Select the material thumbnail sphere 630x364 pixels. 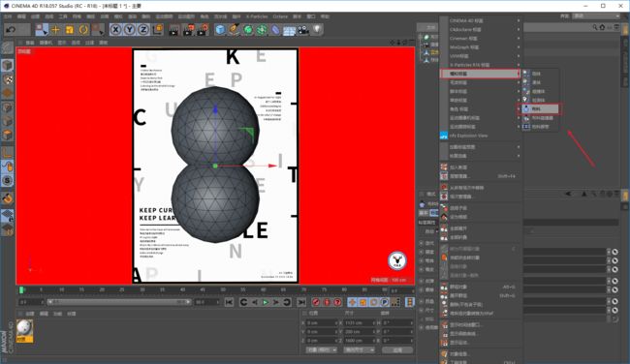click(x=24, y=328)
